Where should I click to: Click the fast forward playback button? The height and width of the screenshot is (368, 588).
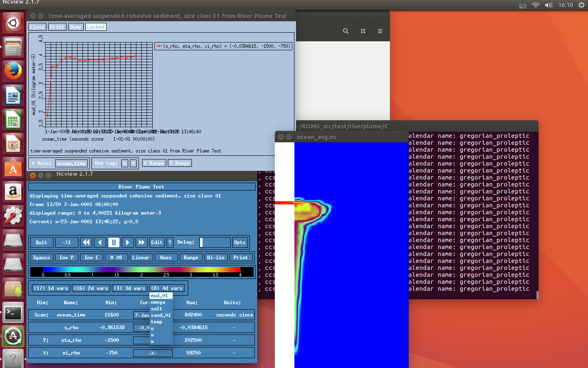[141, 242]
